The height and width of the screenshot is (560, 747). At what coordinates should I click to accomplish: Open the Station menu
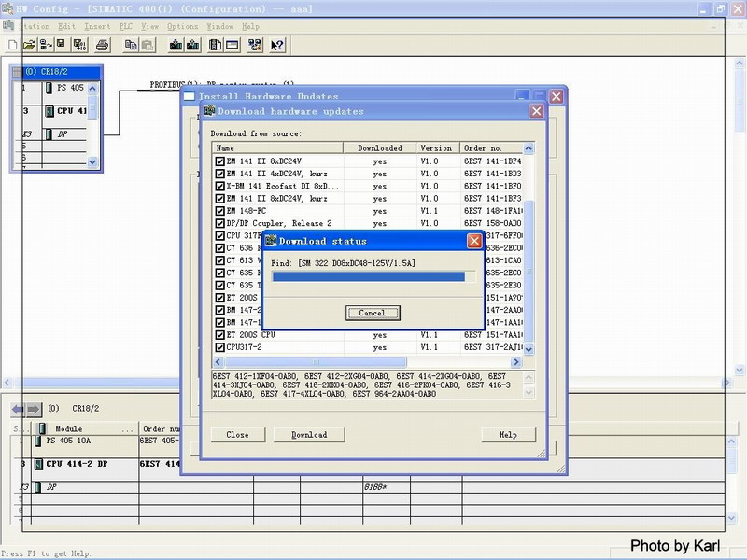click(35, 27)
